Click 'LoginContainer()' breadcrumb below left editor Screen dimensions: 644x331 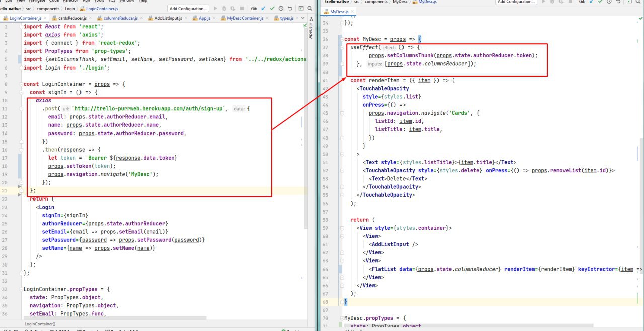[x=40, y=324]
